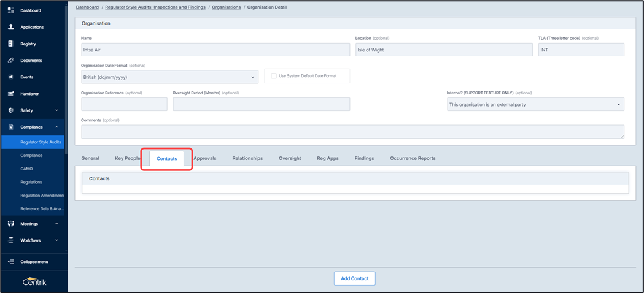Viewport: 644px width, 293px height.
Task: Click the Collapse menu icon
Action: (10, 262)
